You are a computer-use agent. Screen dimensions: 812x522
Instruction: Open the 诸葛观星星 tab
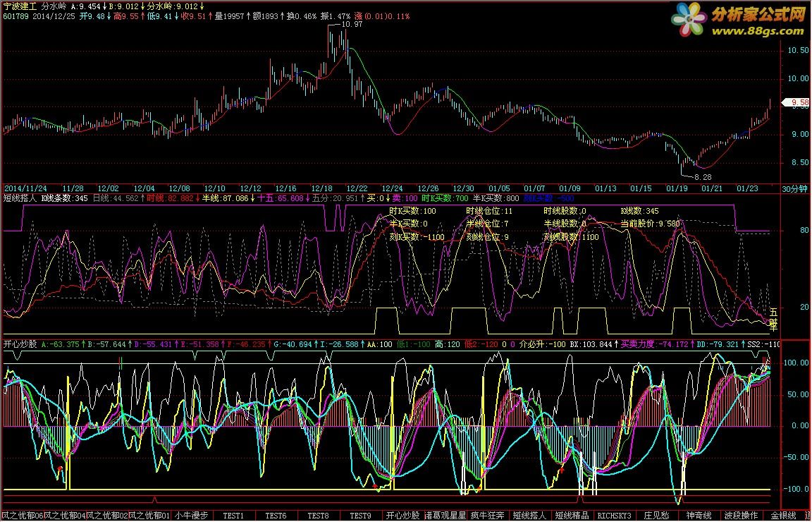pos(445,516)
